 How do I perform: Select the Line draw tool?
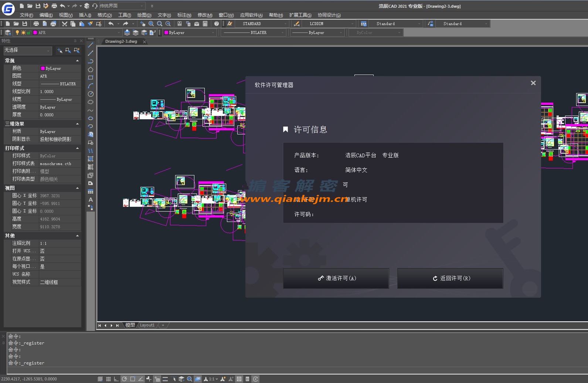point(91,45)
